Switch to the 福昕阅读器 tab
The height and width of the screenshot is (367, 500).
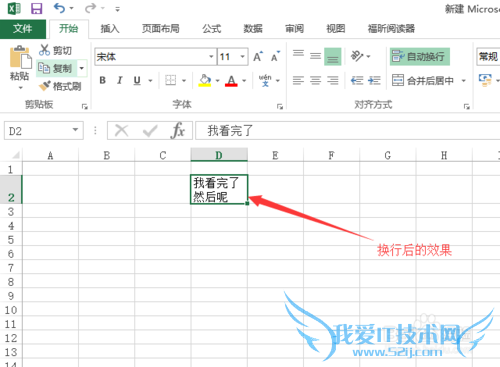(x=391, y=29)
